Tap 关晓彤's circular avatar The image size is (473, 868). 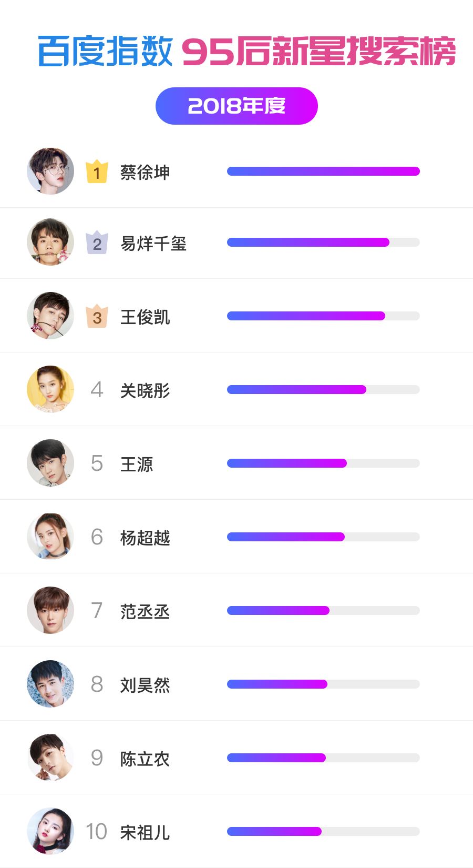tap(50, 389)
